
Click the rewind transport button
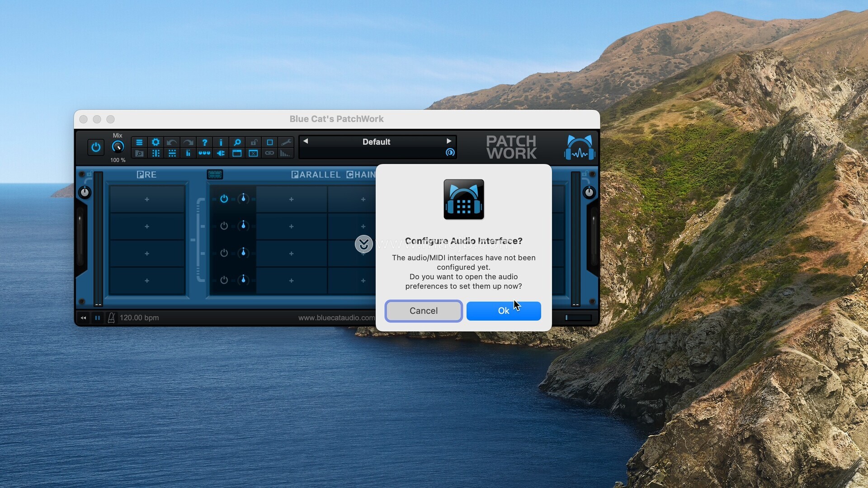[83, 318]
